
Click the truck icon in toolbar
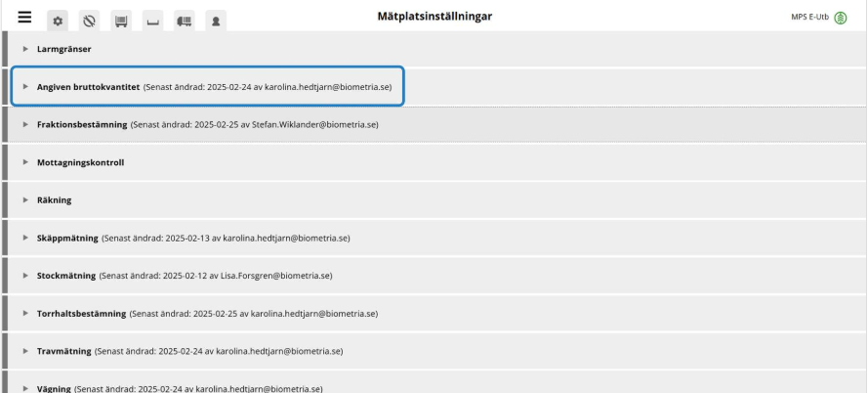tap(183, 20)
